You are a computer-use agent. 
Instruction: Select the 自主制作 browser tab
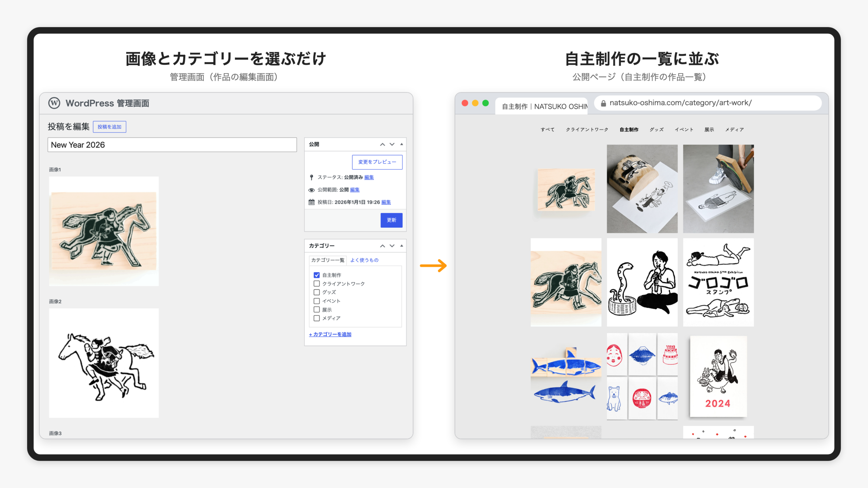542,106
